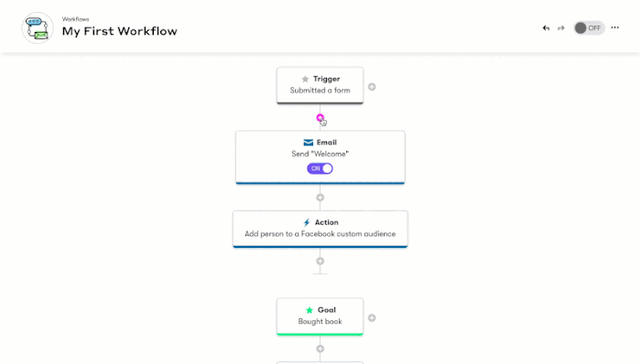The height and width of the screenshot is (364, 641).
Task: Click plus icon between Email and Action
Action: pyautogui.click(x=320, y=198)
